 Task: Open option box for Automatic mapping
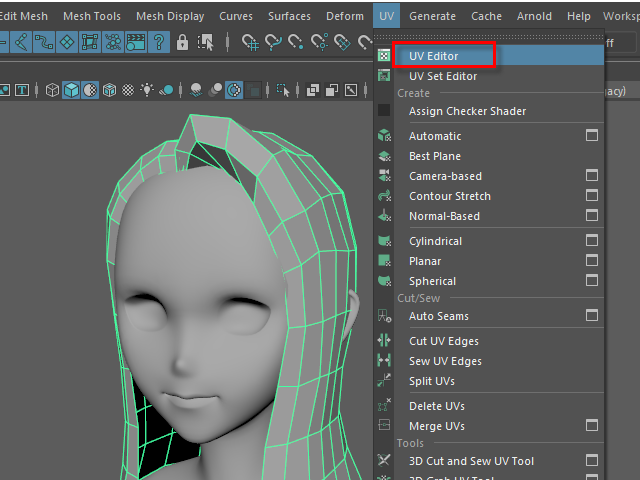[592, 136]
